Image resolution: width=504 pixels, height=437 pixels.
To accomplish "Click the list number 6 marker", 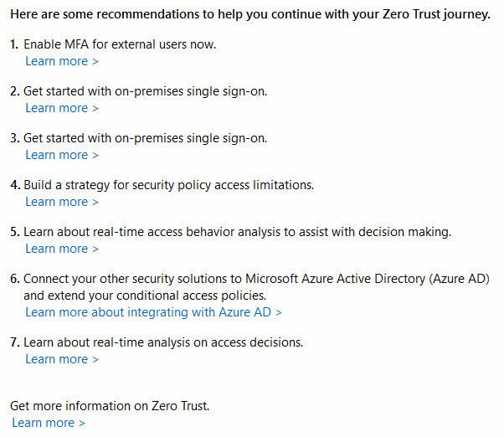I will point(15,279).
